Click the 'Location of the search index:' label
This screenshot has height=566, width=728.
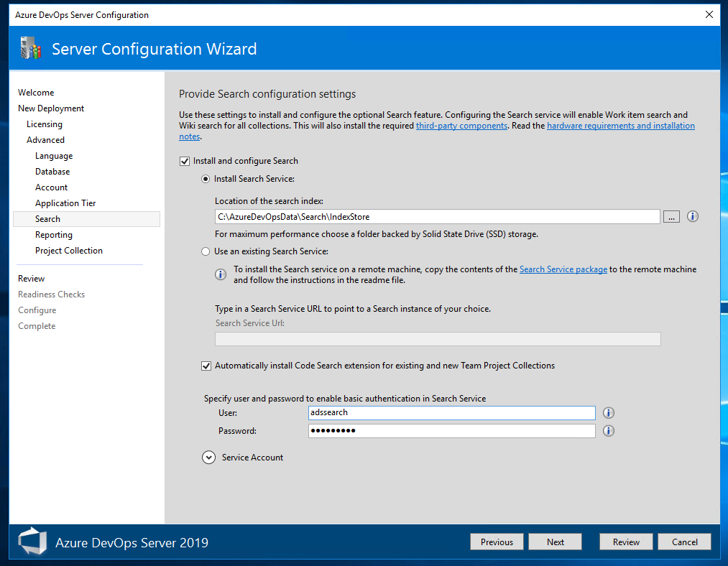tap(269, 201)
